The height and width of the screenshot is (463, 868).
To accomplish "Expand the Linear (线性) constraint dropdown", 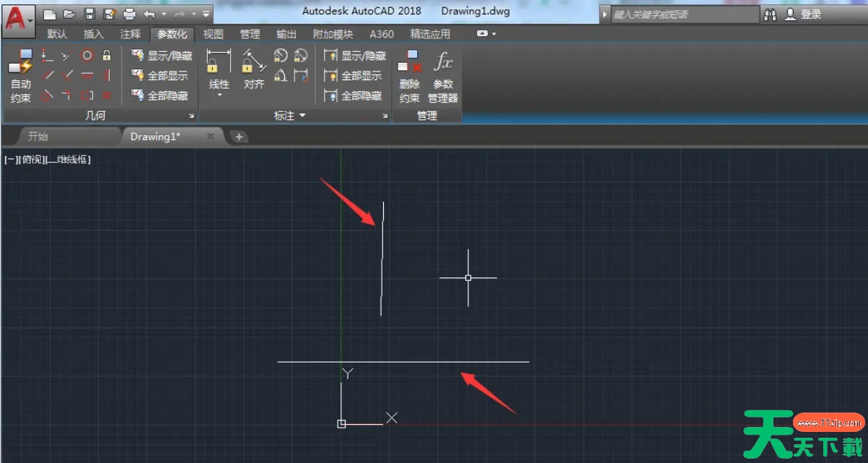I will tap(219, 95).
